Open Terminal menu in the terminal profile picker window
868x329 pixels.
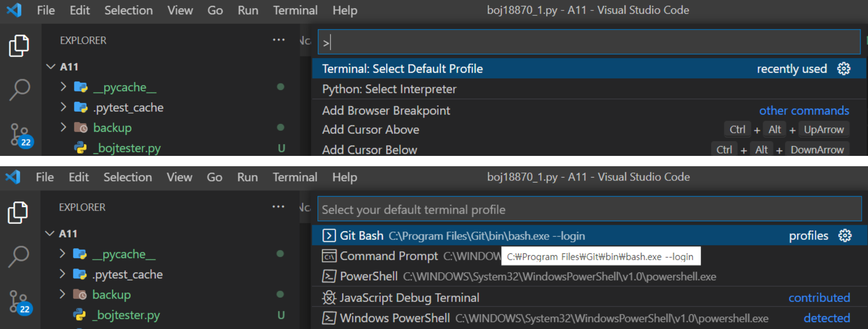[295, 177]
